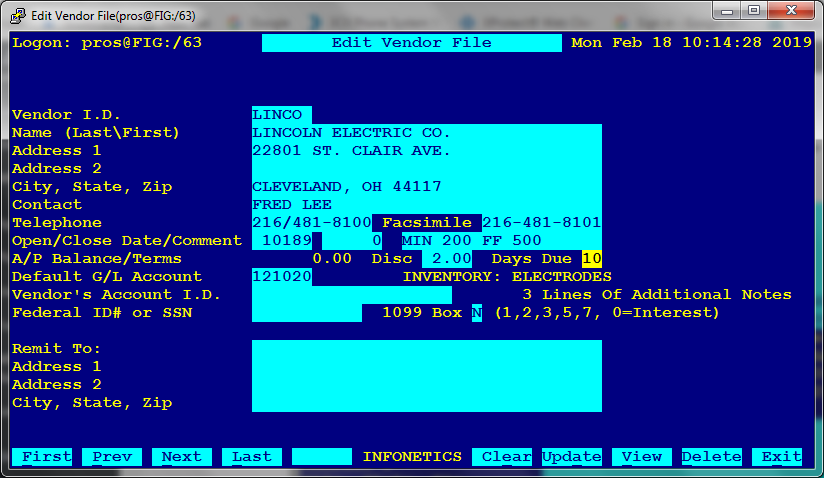This screenshot has width=824, height=478.
Task: Click the facsimile field 216-481-8101
Action: (x=542, y=223)
